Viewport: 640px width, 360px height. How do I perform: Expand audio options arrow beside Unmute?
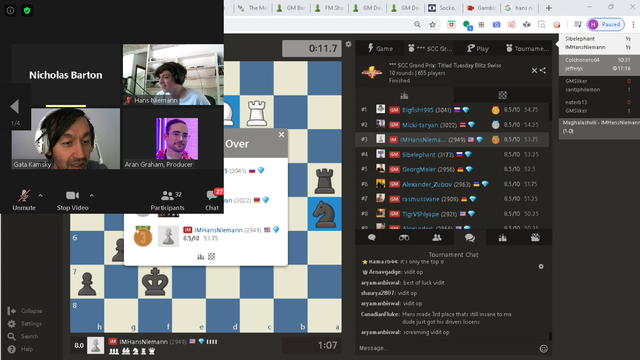coord(40,196)
